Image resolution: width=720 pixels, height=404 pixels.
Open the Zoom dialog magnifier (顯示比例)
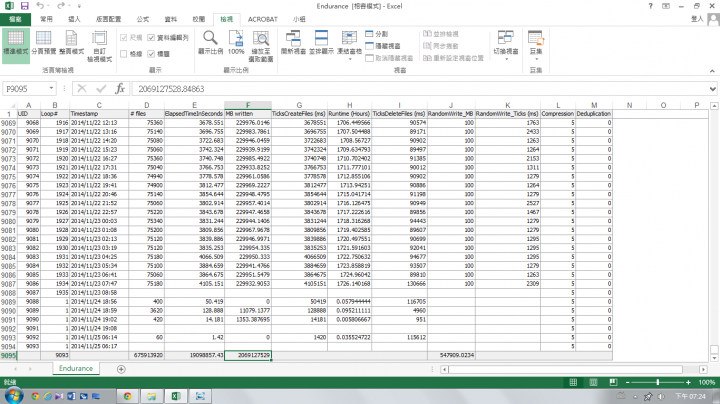210,43
